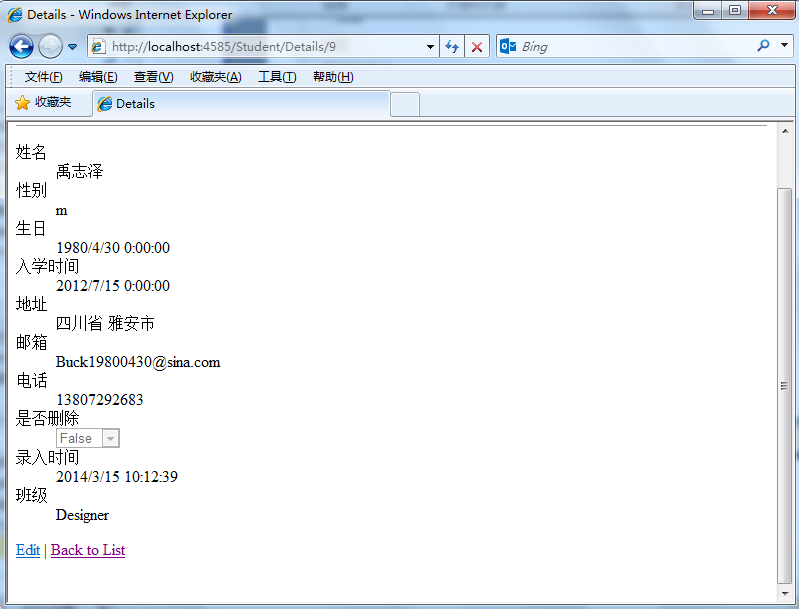
Task: Focus the address bar URL field
Action: [x=265, y=47]
